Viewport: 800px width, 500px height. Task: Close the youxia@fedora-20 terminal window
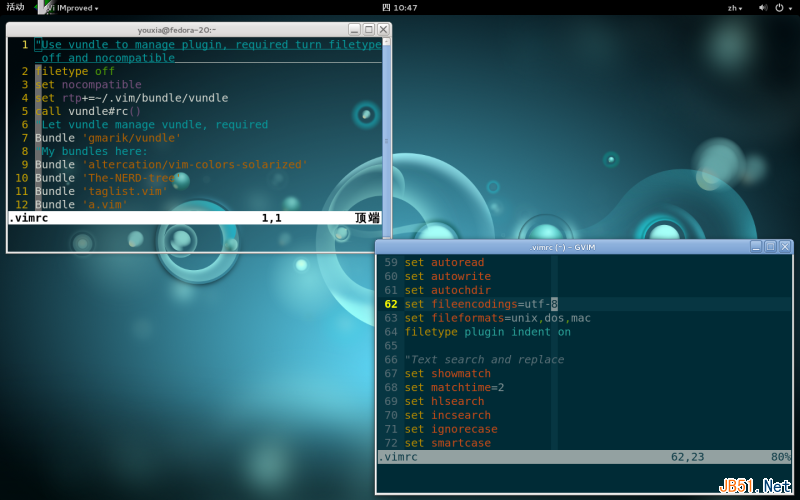[383, 30]
